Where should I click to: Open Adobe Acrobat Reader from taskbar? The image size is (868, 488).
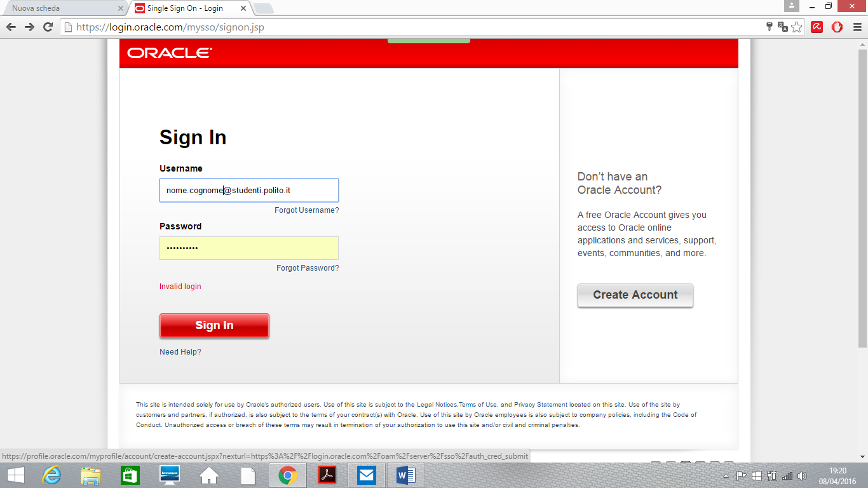coord(327,475)
